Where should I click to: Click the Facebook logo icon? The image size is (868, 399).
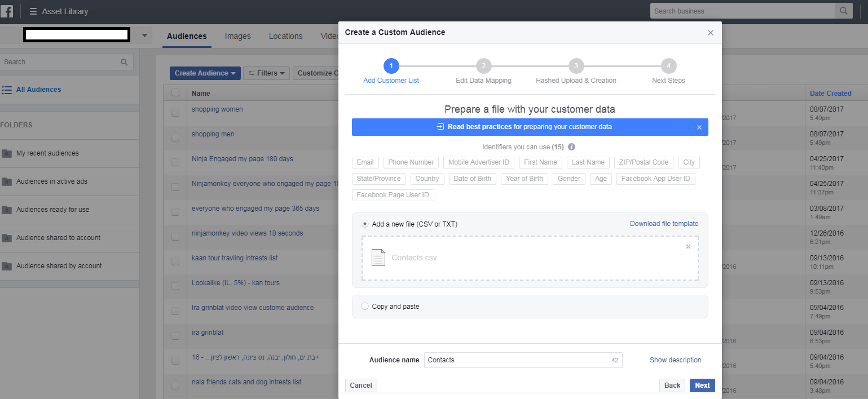coord(8,11)
